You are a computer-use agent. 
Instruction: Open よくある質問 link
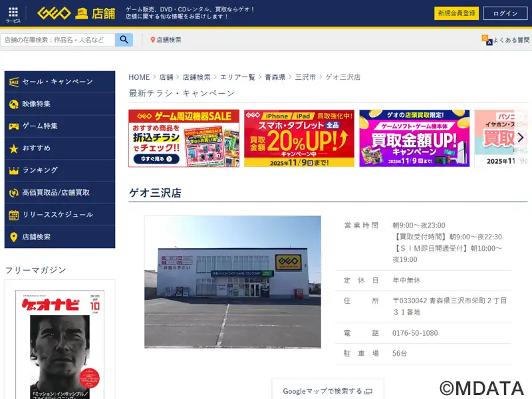(505, 40)
